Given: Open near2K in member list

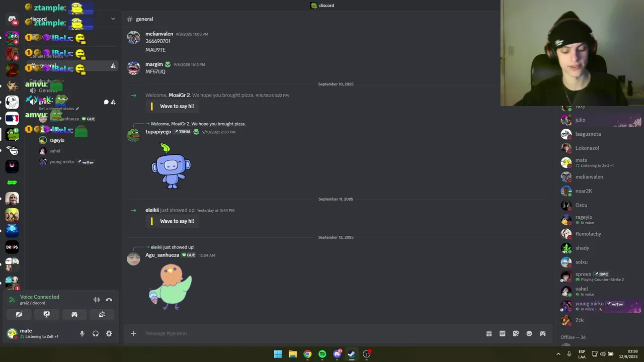Looking at the screenshot, I should pyautogui.click(x=601, y=191).
